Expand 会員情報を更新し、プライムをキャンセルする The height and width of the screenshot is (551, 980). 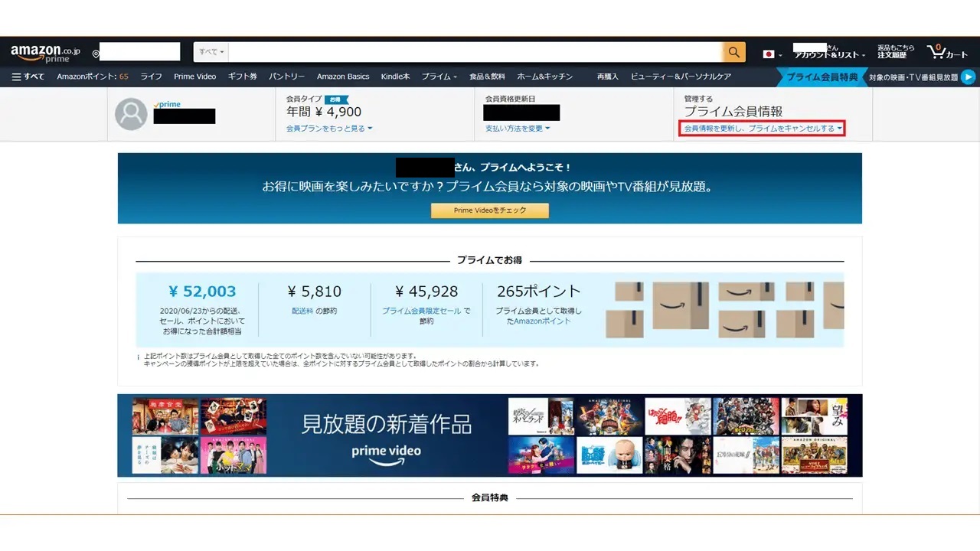[x=761, y=128]
